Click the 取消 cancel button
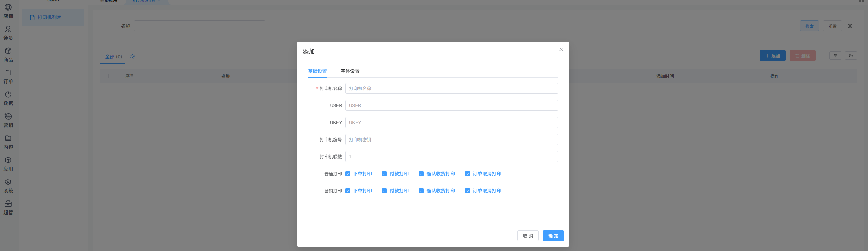This screenshot has height=251, width=868. click(528, 236)
